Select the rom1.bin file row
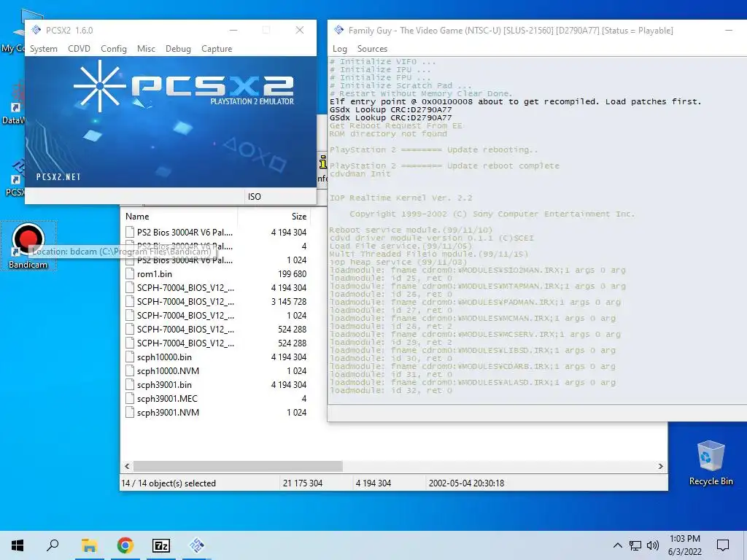 click(216, 274)
